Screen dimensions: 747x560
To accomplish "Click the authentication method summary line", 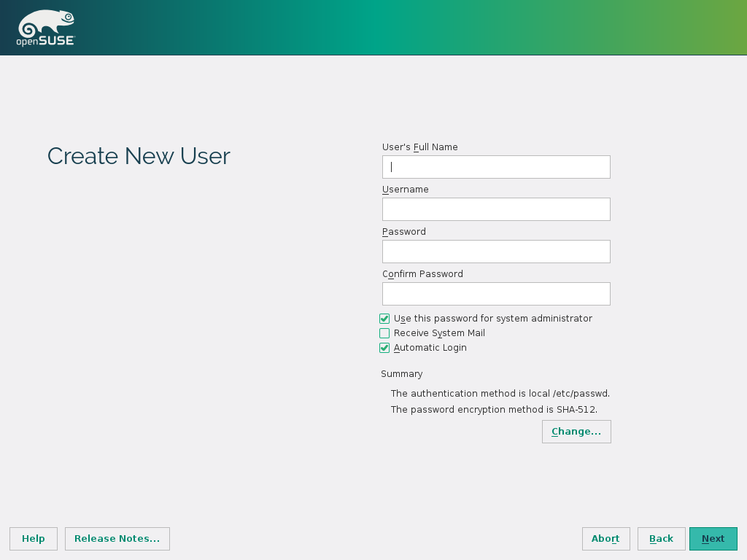I will pos(500,394).
